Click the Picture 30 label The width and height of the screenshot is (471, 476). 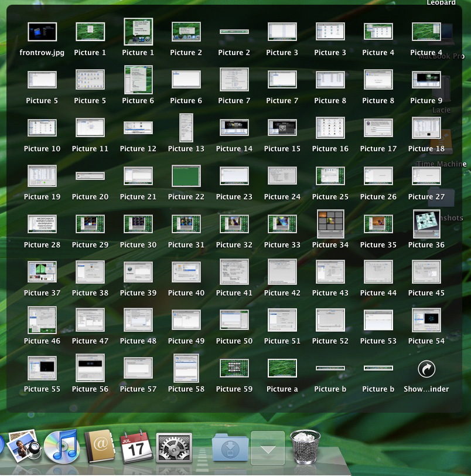click(138, 244)
